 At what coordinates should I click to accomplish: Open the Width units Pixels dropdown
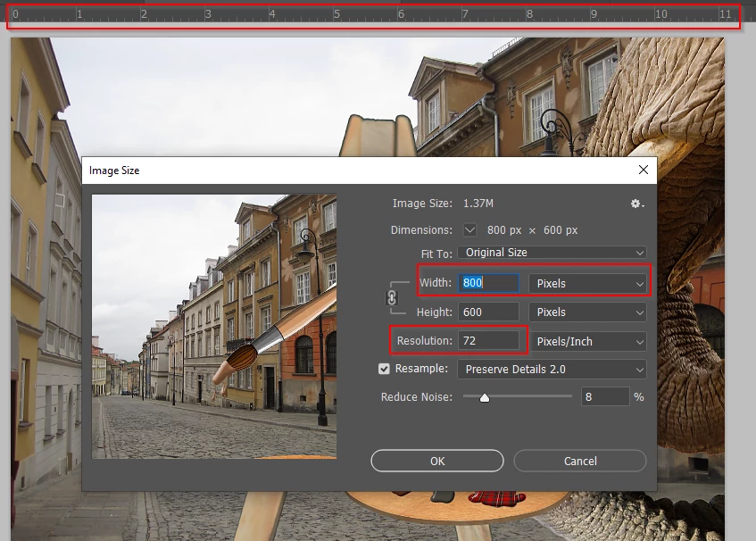(587, 284)
